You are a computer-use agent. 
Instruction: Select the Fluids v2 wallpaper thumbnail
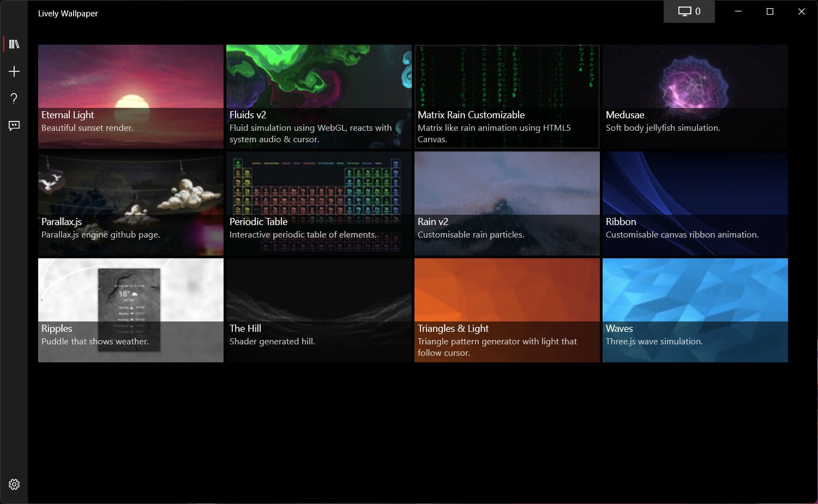click(x=319, y=96)
